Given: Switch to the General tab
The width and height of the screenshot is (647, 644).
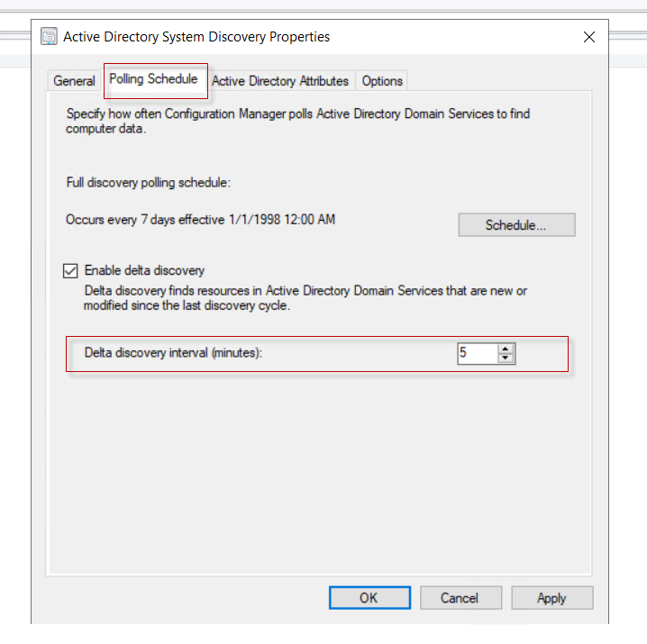Looking at the screenshot, I should click(74, 81).
